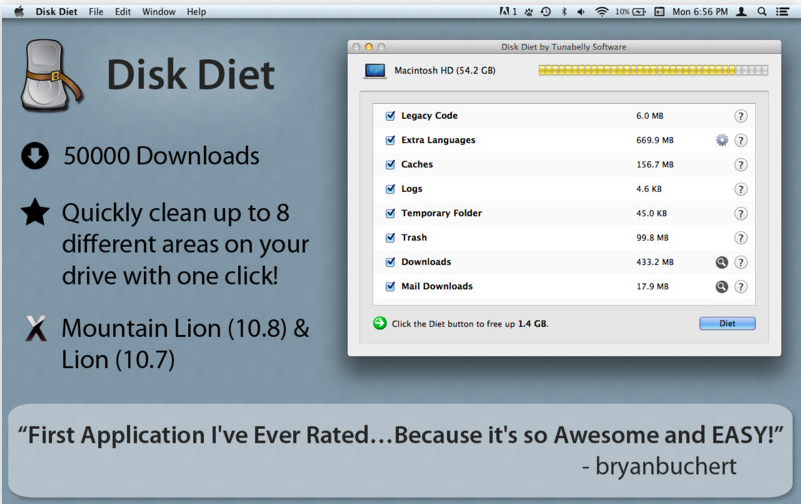Open help for Mail Downloads row
The image size is (801, 504).
[x=741, y=287]
